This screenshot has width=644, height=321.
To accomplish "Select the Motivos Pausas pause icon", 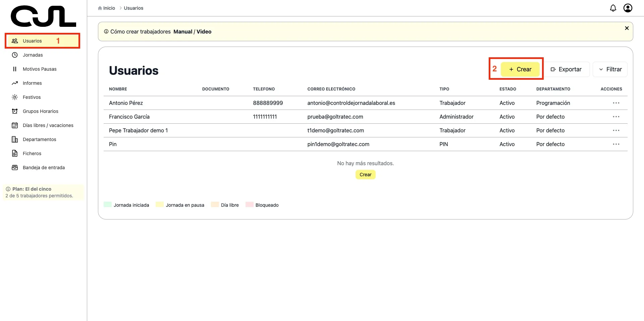I will 15,69.
